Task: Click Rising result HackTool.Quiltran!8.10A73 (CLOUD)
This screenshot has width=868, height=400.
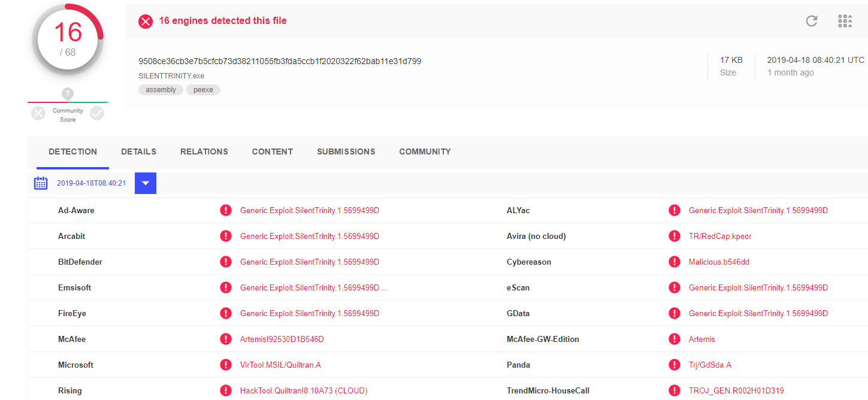Action: (304, 390)
